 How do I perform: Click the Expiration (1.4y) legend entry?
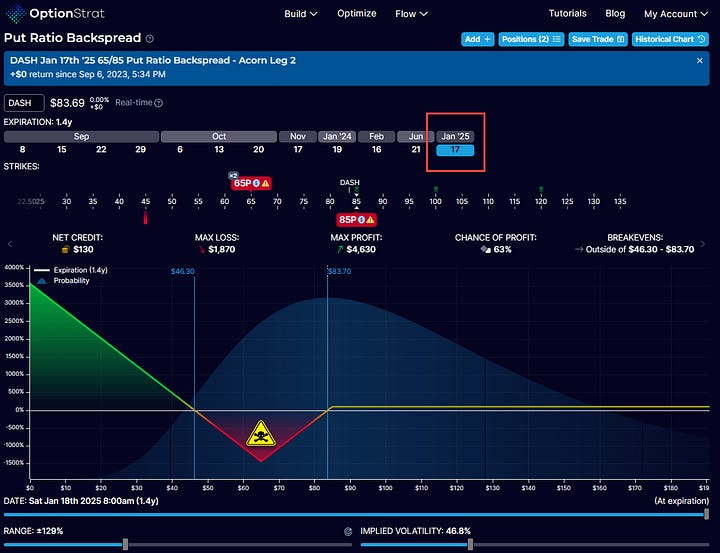click(x=71, y=270)
